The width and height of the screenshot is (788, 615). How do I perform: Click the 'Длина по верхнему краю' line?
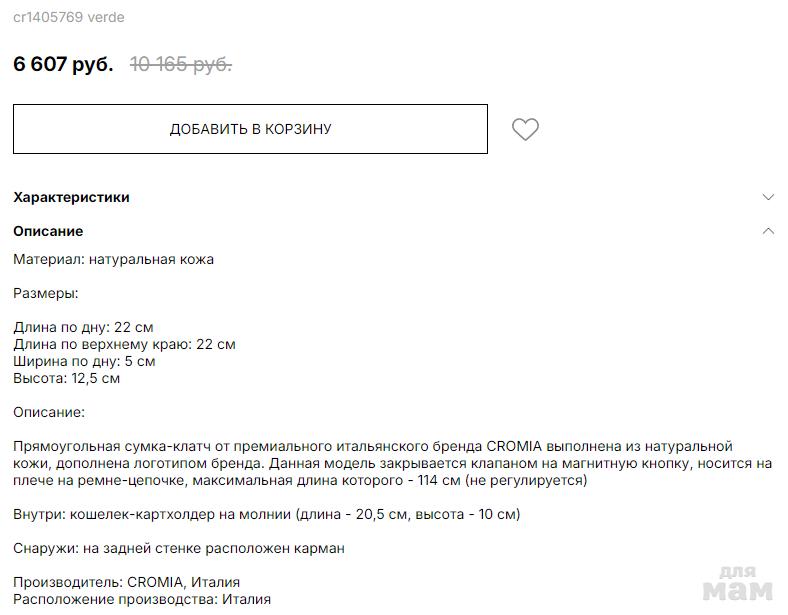[x=124, y=344]
